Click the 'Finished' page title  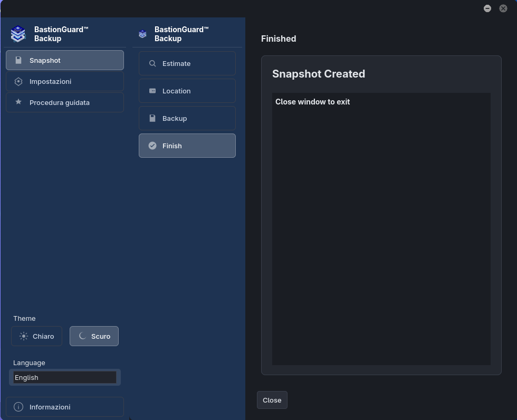click(279, 39)
